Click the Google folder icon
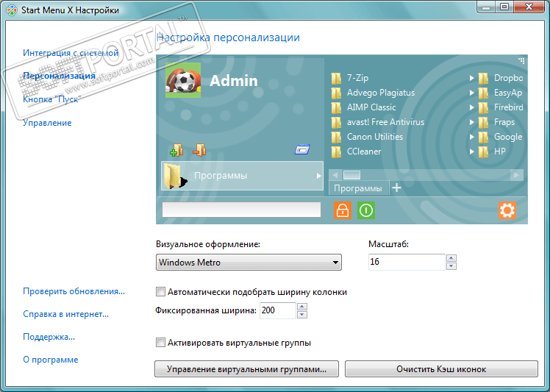Screen dimensions: 550x392 (x=483, y=138)
